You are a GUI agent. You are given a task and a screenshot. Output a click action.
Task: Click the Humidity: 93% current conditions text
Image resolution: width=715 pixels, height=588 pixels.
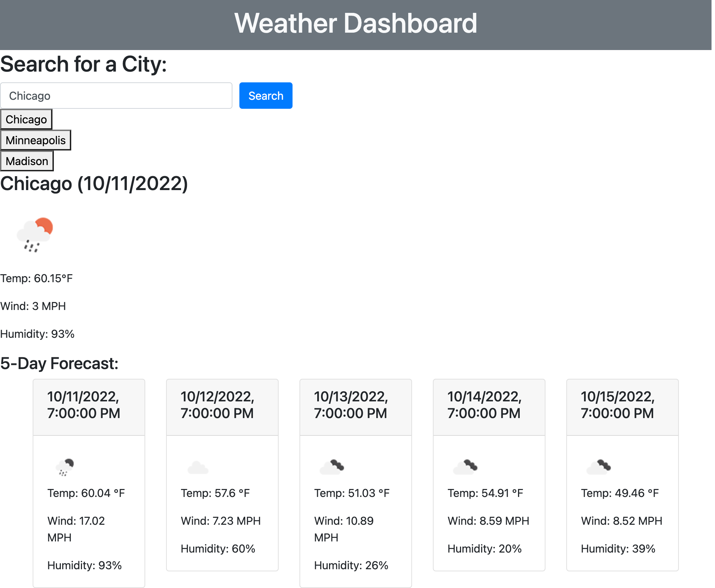(x=37, y=334)
